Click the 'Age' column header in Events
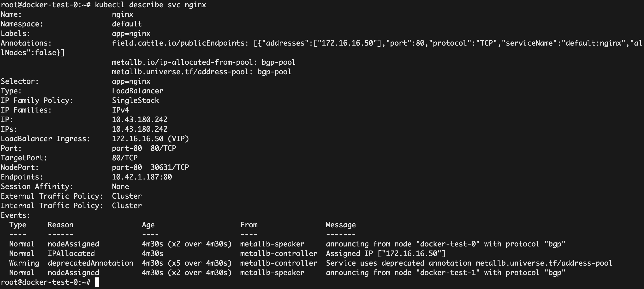 click(x=148, y=225)
